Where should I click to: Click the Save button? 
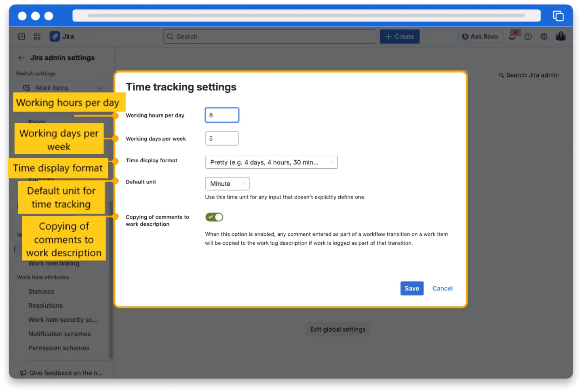(x=412, y=288)
